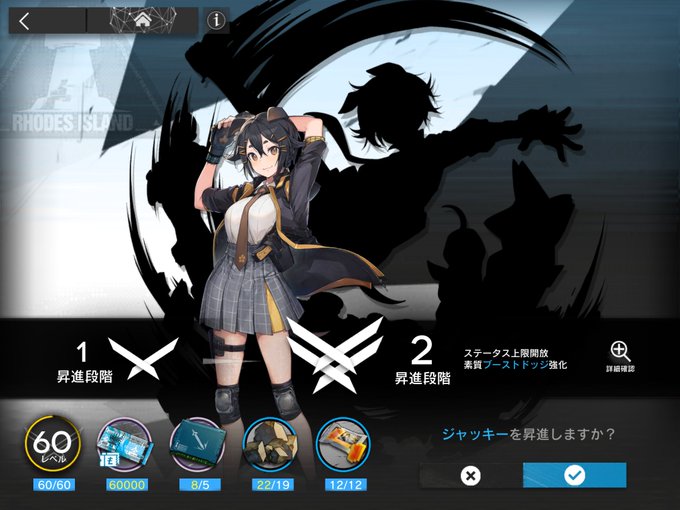
Task: Tap the stage 1 昇進段階 emblem
Action: click(x=143, y=358)
